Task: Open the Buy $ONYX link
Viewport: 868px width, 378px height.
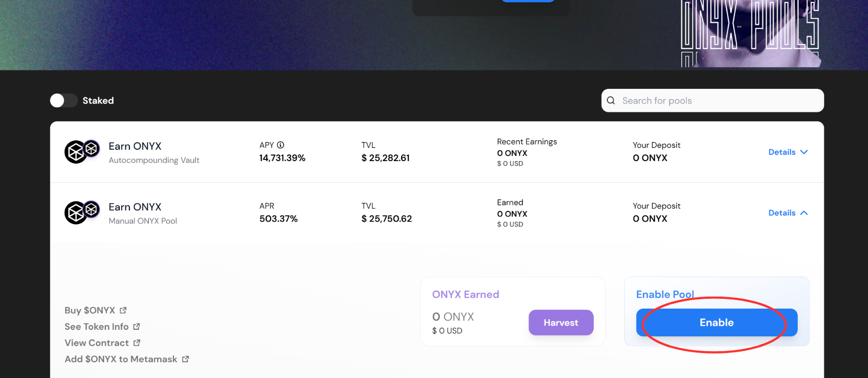Action: (90, 310)
